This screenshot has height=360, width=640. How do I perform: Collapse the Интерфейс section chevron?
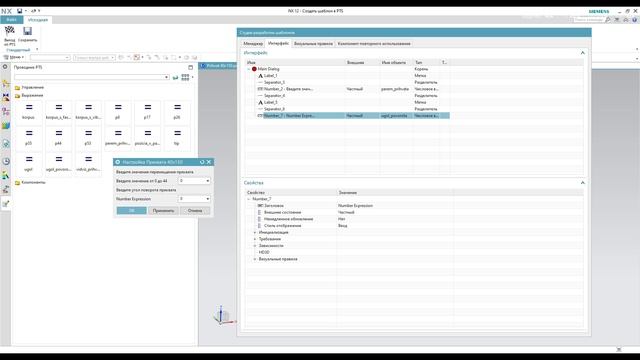582,53
